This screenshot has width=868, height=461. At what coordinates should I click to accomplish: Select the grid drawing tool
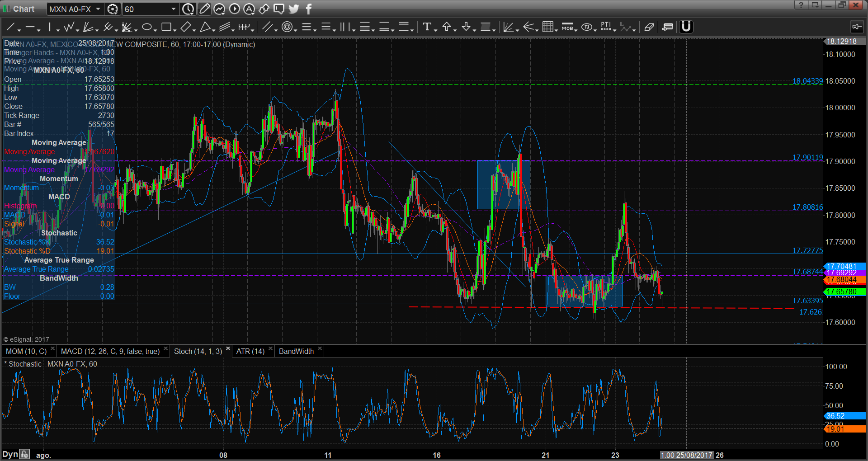pyautogui.click(x=547, y=27)
